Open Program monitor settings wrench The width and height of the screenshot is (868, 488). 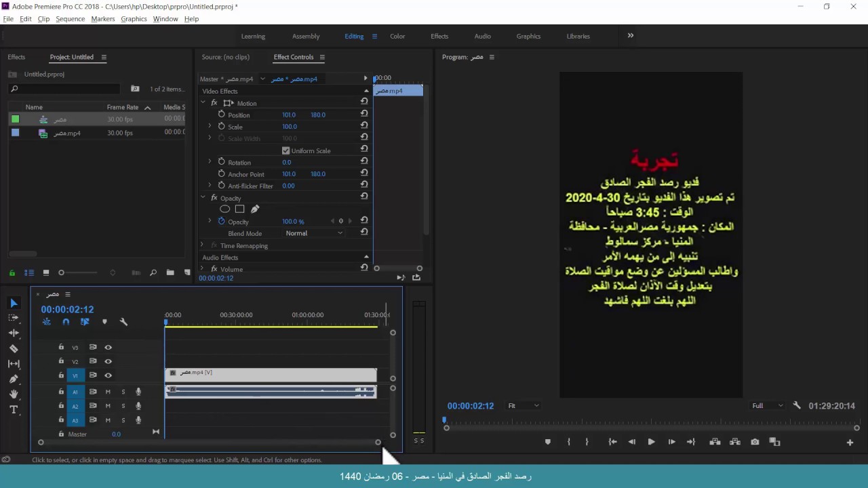click(x=797, y=405)
